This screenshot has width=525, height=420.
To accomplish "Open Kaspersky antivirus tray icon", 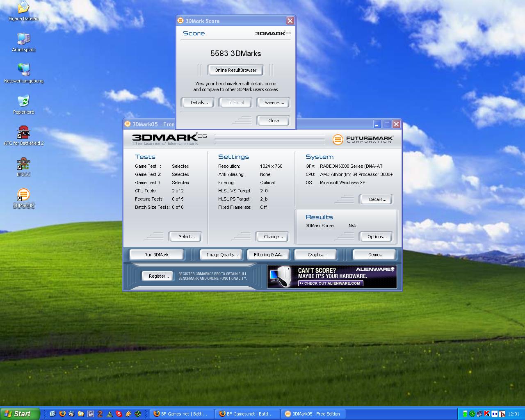I will click(x=487, y=414).
